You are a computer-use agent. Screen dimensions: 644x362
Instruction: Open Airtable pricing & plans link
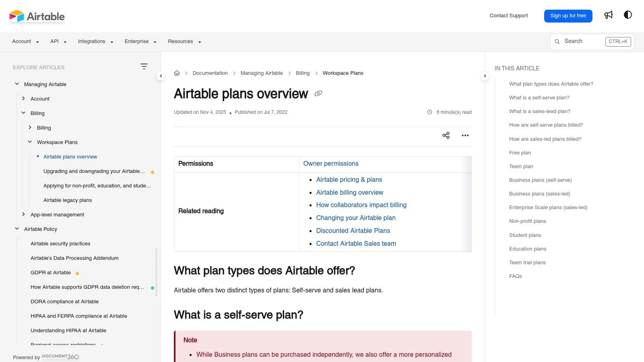pyautogui.click(x=349, y=180)
